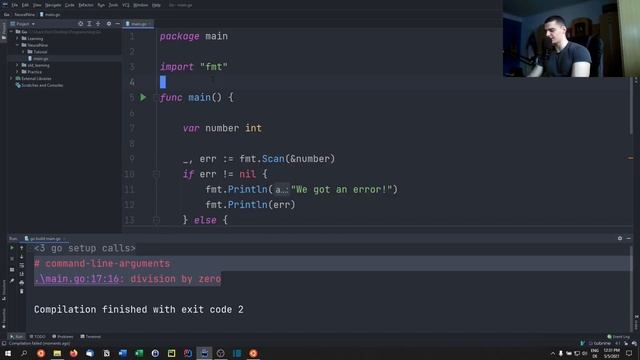Click NeuralNine breadcrumb in navigation bar
640x360 pixels.
pyautogui.click(x=24, y=14)
